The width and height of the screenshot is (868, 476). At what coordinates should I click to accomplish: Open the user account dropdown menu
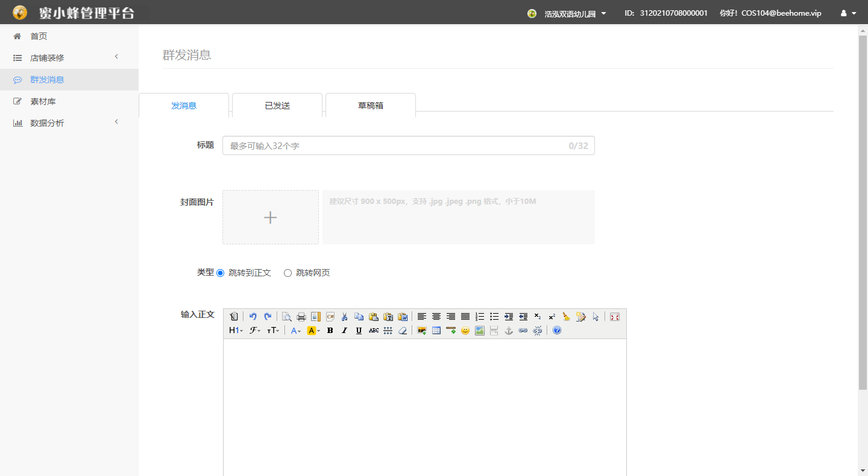coord(848,13)
